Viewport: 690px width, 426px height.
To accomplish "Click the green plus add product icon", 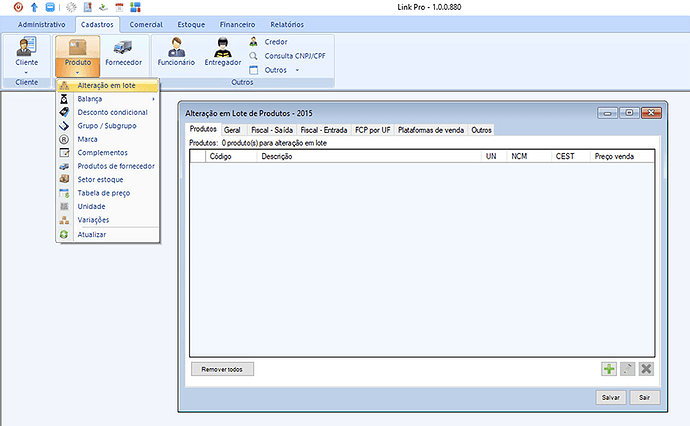I will tap(609, 369).
